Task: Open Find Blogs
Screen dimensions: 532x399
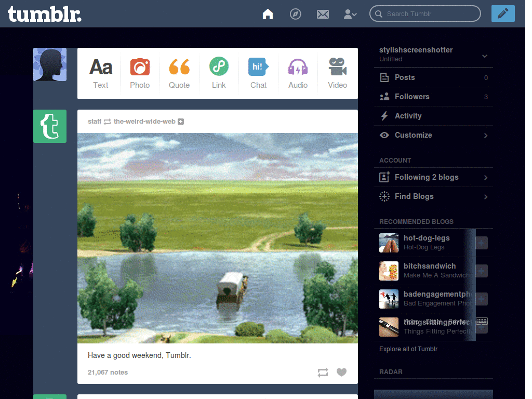Action: coord(433,196)
